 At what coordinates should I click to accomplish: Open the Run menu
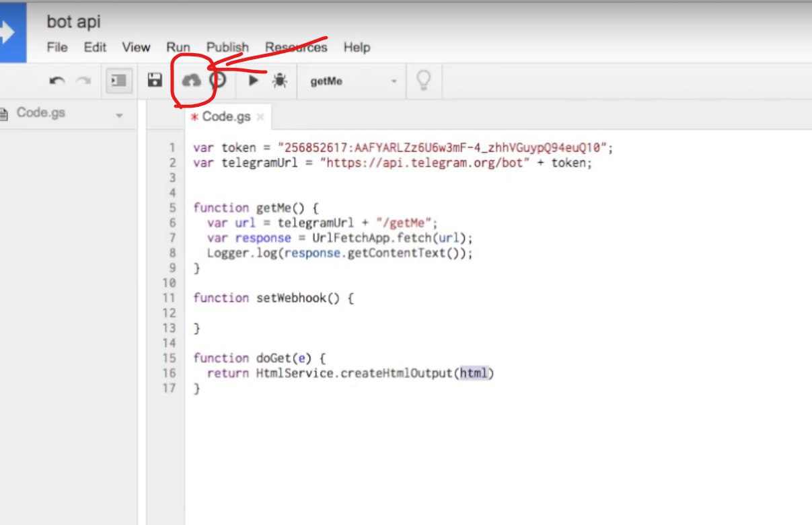tap(178, 47)
